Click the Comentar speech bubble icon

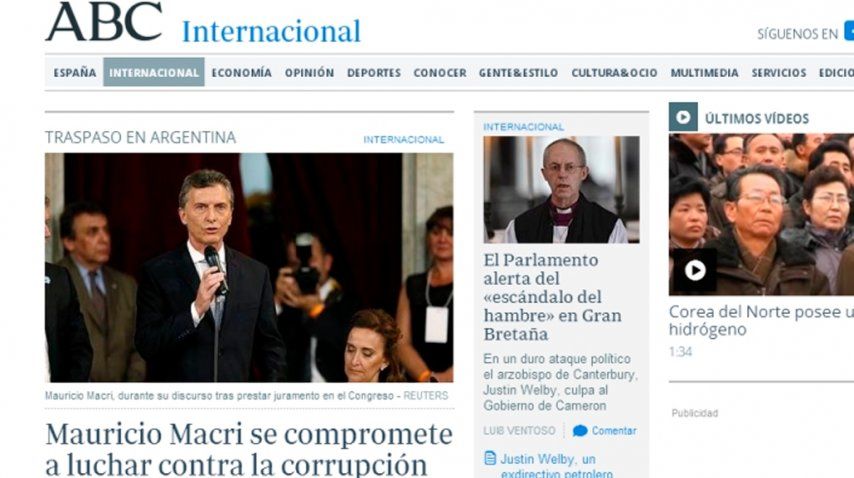click(x=580, y=431)
